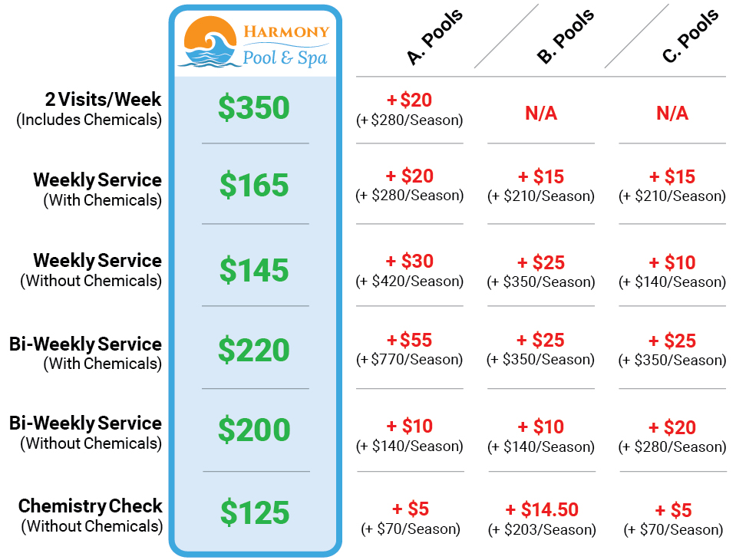Screen dimensions: 736x560
Task: Click the $125 Harmony price
Action: pyautogui.click(x=254, y=512)
